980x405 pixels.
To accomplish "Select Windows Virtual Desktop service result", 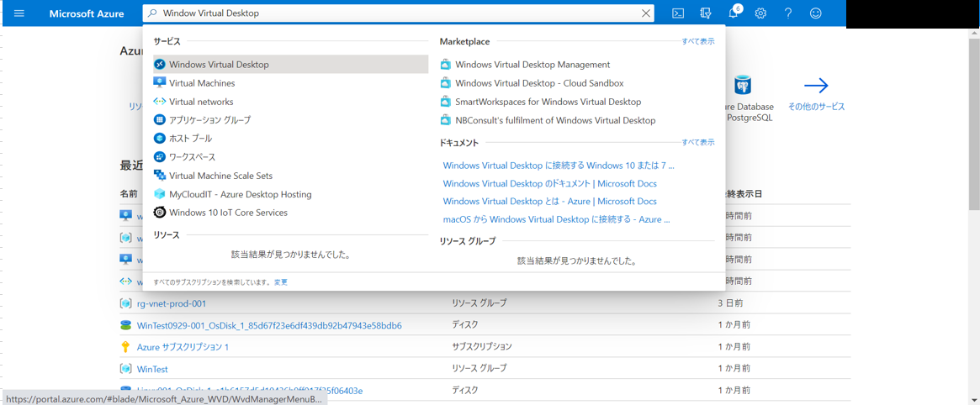I will (290, 64).
